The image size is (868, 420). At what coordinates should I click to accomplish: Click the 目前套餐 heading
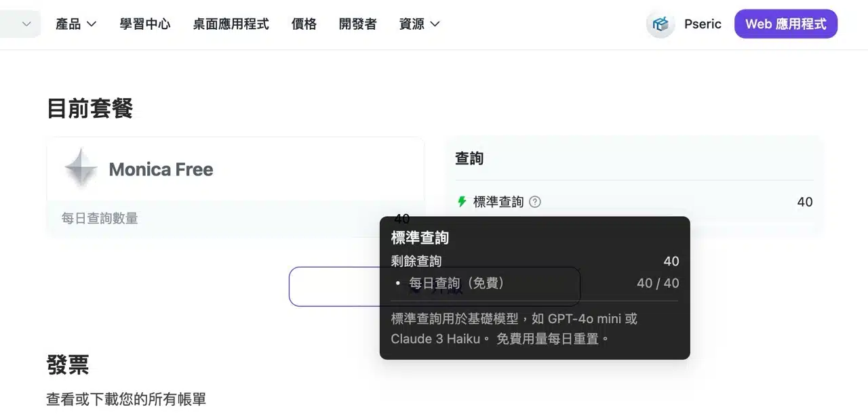(x=90, y=108)
